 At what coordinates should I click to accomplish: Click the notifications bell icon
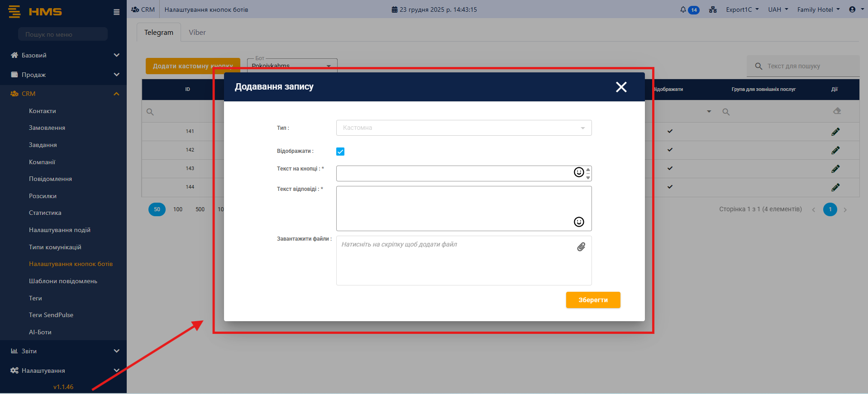tap(683, 9)
